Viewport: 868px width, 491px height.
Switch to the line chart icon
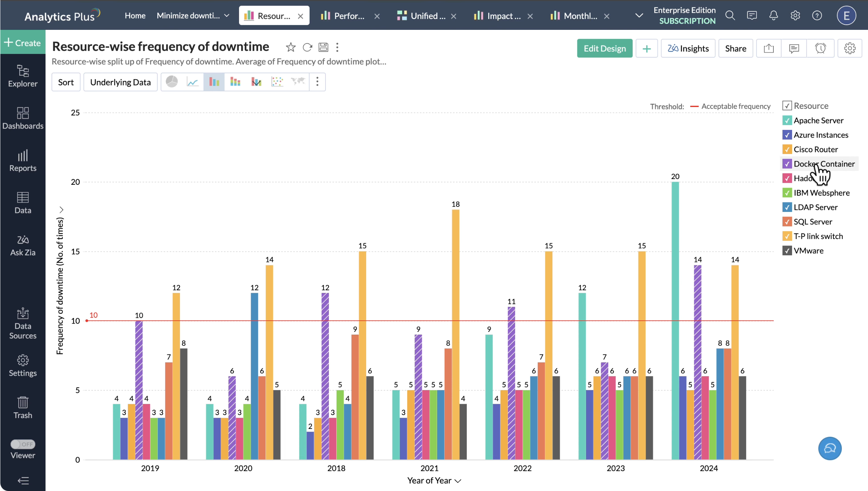point(193,82)
